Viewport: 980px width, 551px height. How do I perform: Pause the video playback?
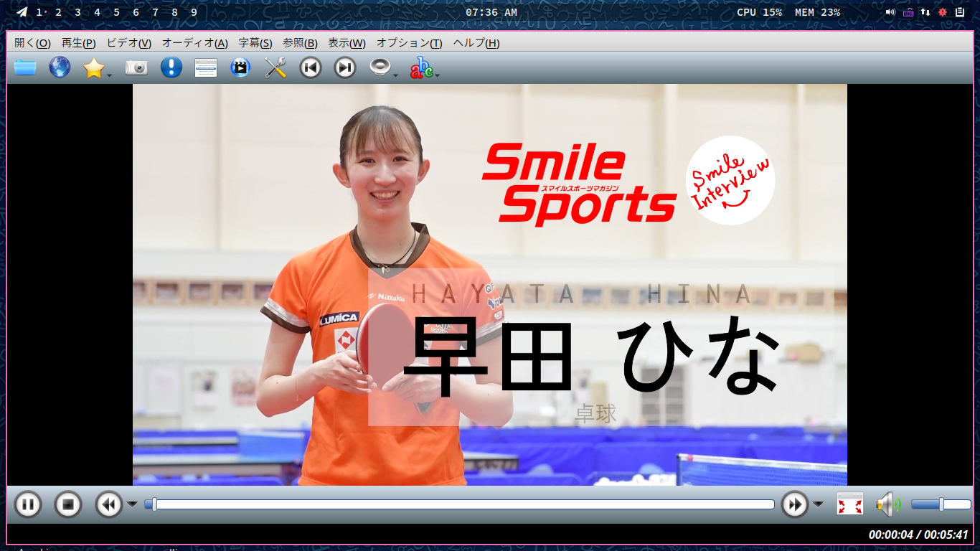click(x=27, y=504)
